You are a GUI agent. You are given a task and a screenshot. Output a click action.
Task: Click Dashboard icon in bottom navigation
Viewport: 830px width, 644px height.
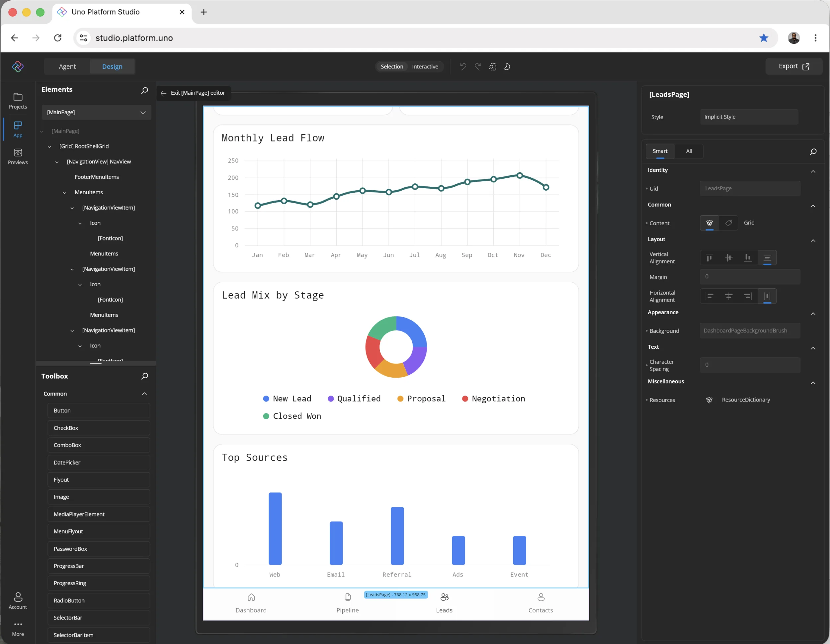tap(251, 597)
